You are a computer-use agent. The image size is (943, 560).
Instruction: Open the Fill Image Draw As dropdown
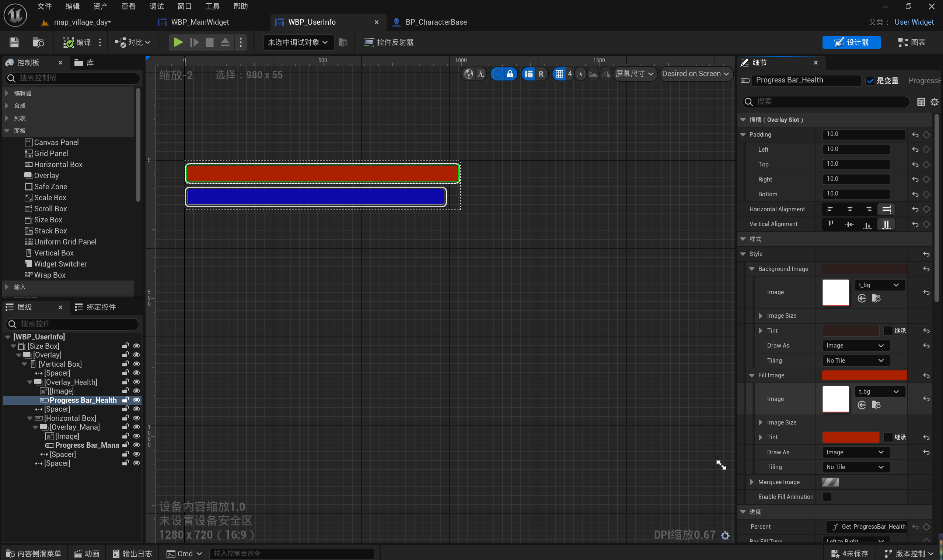tap(855, 452)
